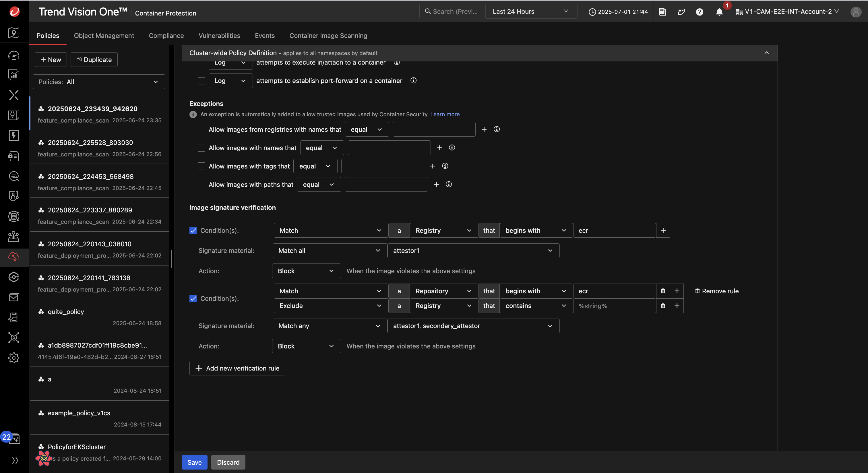
Task: Open Last 24 Hours time range dropdown
Action: click(x=531, y=11)
